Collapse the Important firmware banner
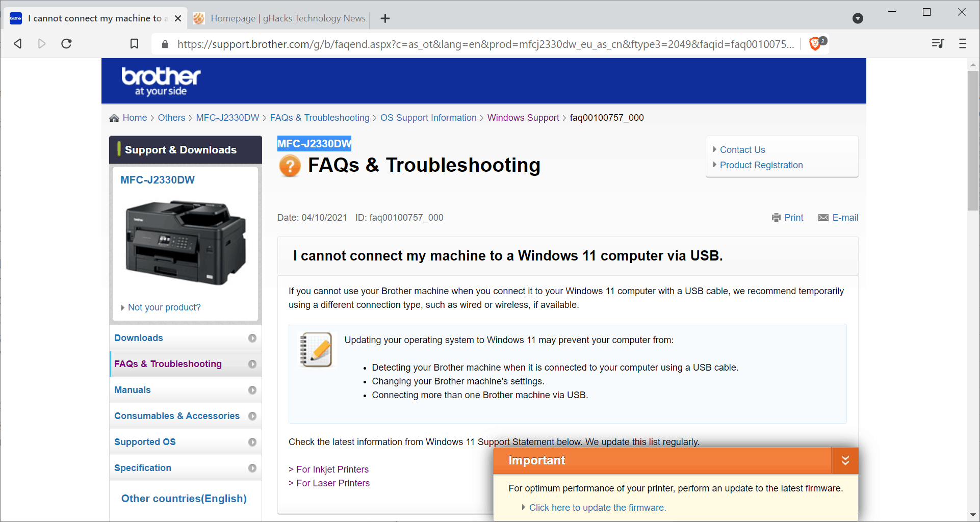This screenshot has height=522, width=980. click(845, 460)
